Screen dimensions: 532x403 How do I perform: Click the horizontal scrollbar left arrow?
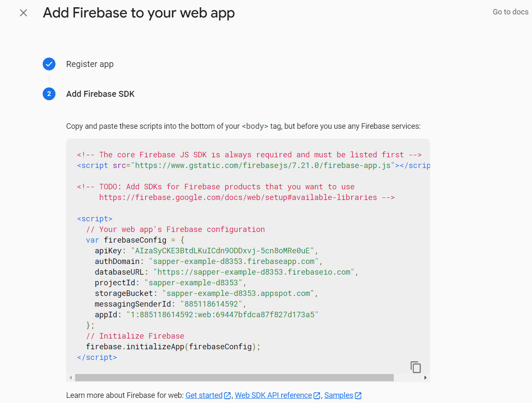pos(70,378)
